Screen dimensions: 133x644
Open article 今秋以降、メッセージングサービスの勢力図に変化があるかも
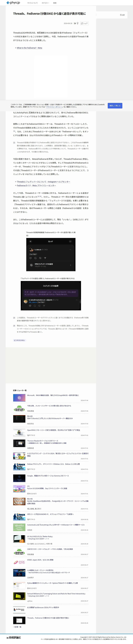pos(49,406)
